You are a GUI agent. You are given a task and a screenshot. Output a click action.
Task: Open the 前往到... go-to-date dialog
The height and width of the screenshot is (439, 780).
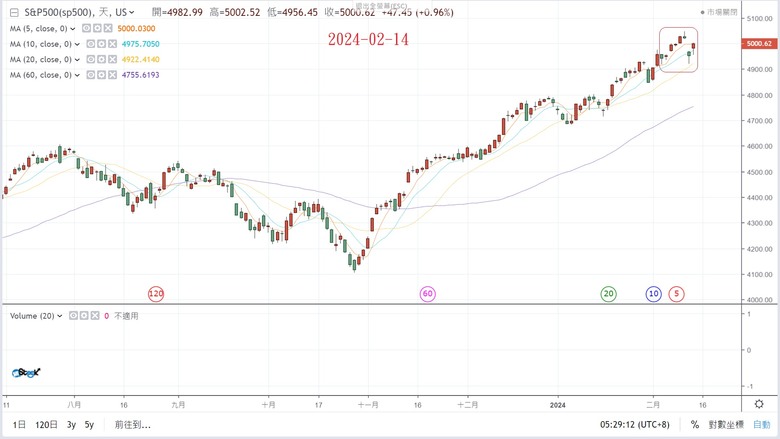133,425
